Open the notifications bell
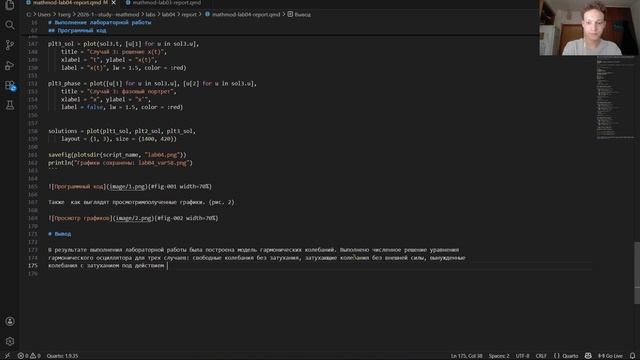Screen dimensions: 640x360 pos(632,356)
